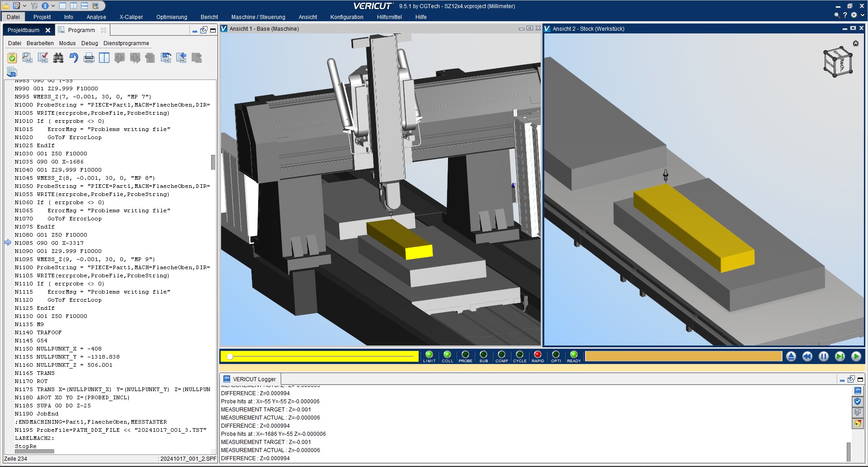Expand the chevron beside the settings gear
Image resolution: width=868 pixels, height=467 pixels.
[862, 15]
